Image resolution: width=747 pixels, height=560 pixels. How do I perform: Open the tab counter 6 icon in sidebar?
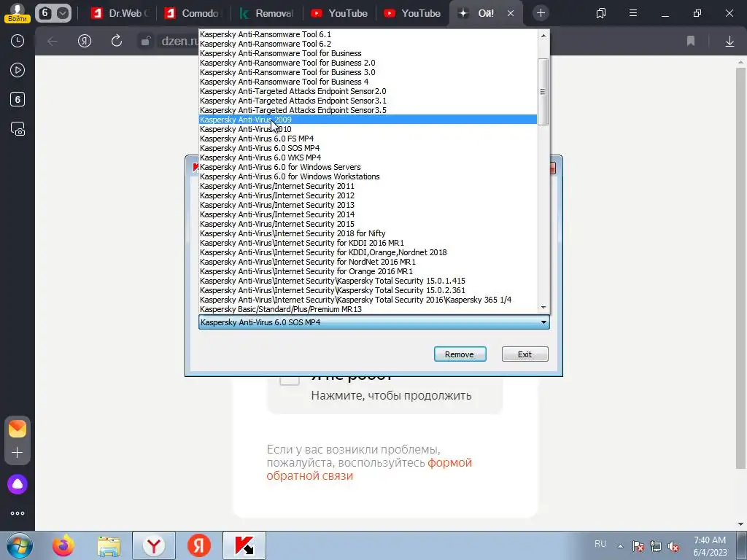coord(18,99)
